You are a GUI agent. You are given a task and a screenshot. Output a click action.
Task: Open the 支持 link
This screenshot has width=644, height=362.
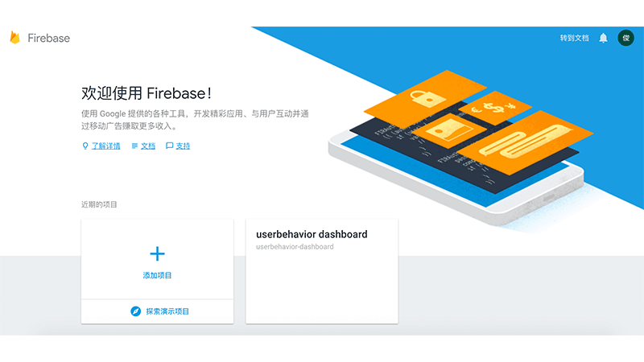[183, 146]
